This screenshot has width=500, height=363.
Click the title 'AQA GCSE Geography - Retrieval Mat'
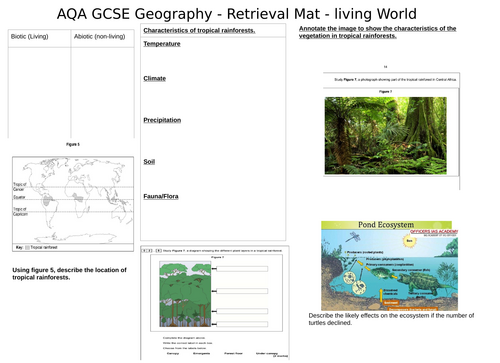236,14
